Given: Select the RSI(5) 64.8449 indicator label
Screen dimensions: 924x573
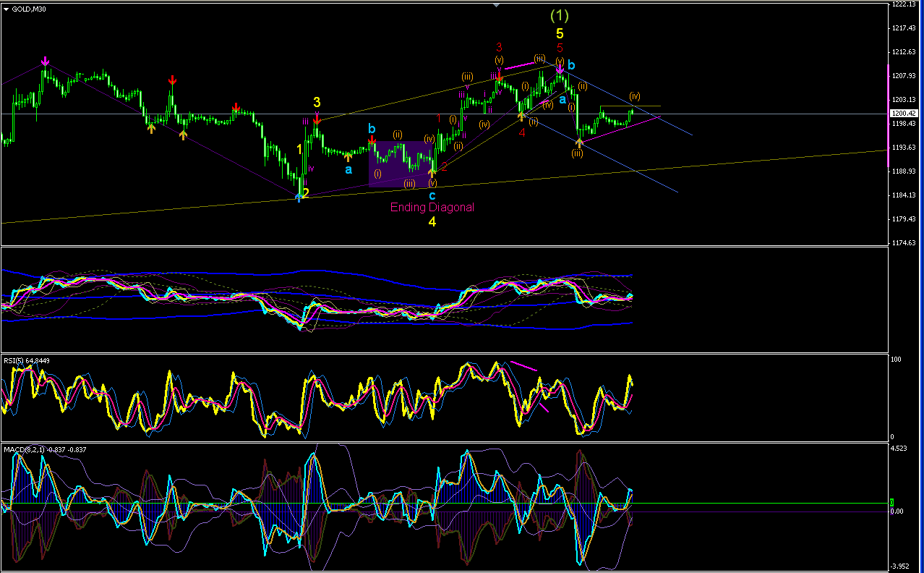Looking at the screenshot, I should (x=27, y=360).
